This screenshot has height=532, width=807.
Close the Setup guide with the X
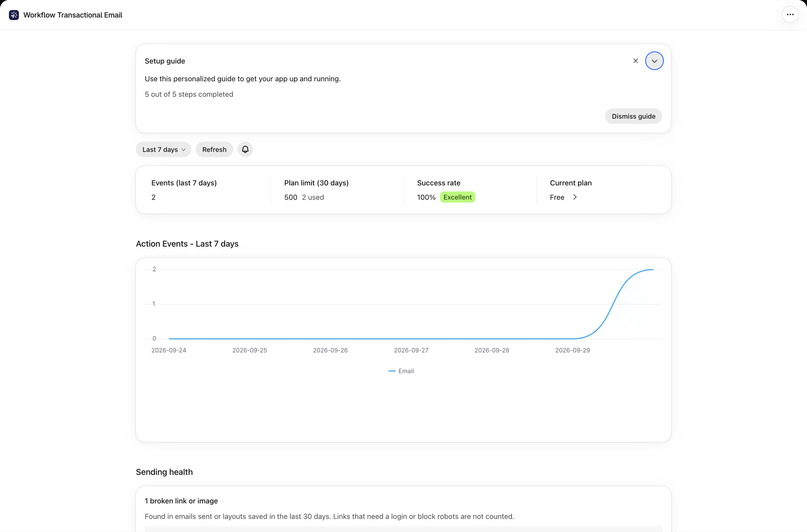tap(636, 61)
